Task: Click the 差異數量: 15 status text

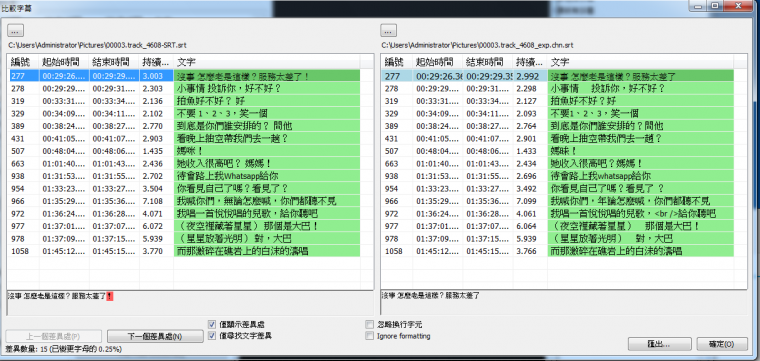Action: click(63, 349)
